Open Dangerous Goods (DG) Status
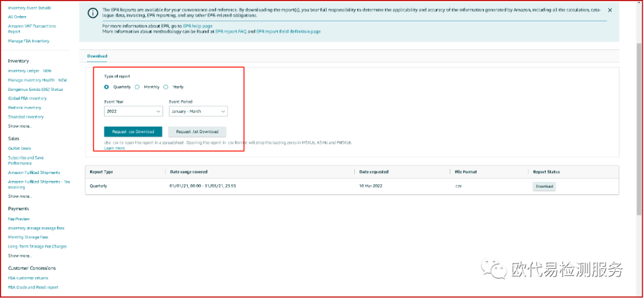This screenshot has height=298, width=644. [x=35, y=90]
